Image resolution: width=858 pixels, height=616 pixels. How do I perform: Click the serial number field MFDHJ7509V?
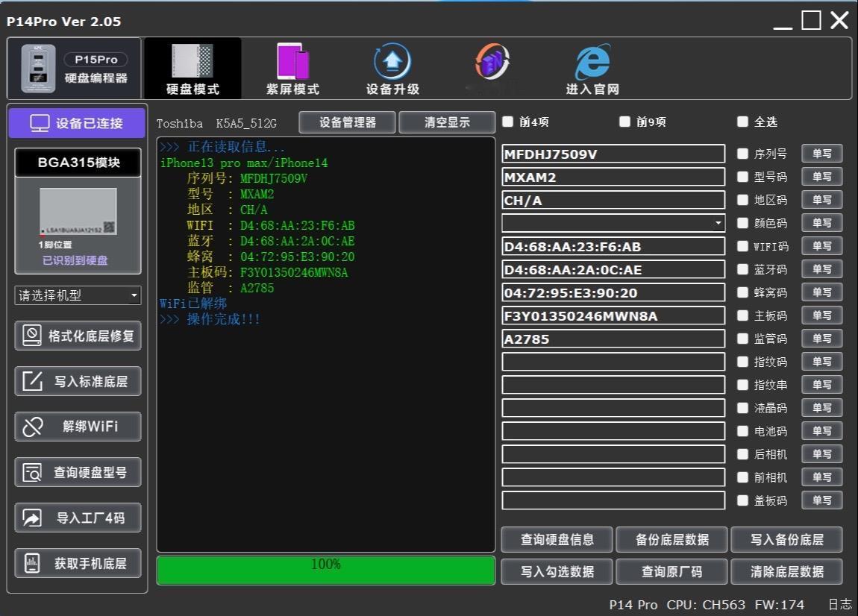click(613, 154)
